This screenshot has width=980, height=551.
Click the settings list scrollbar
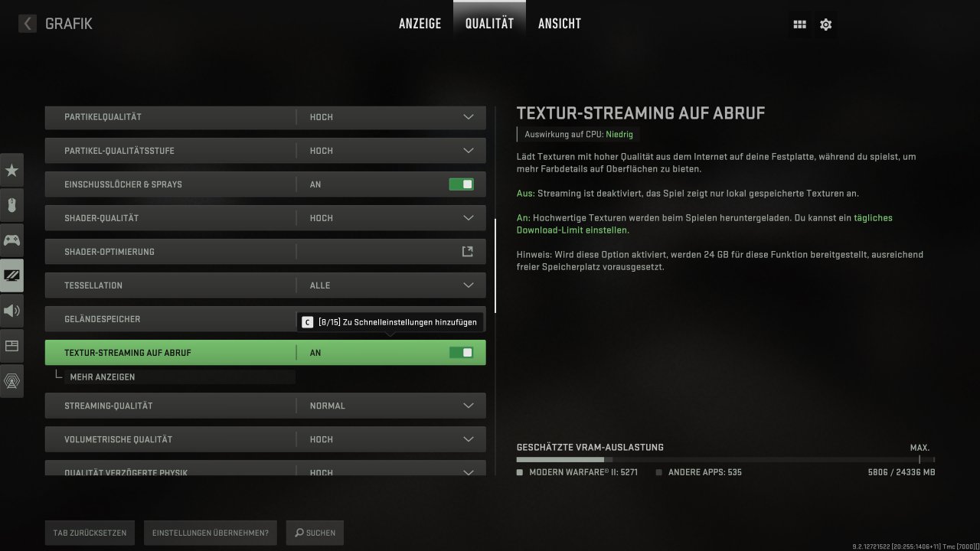(496, 265)
